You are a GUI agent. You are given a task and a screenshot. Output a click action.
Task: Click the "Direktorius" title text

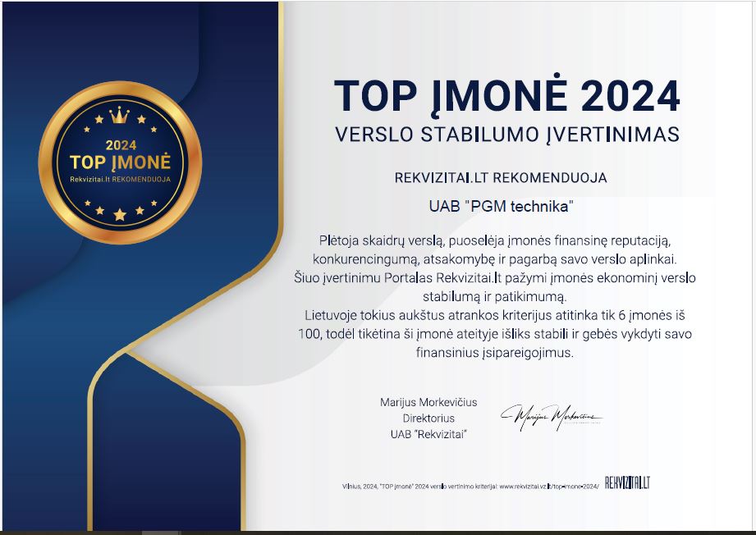coord(428,418)
